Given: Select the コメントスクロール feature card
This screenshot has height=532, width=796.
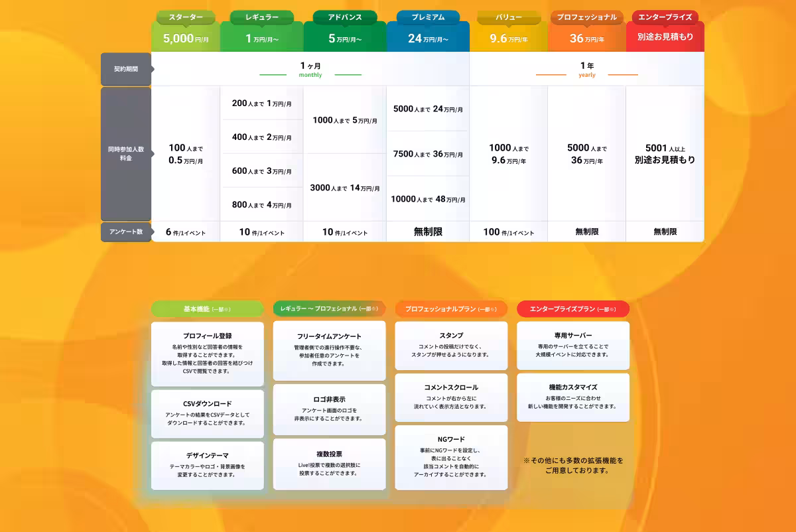Looking at the screenshot, I should 451,397.
